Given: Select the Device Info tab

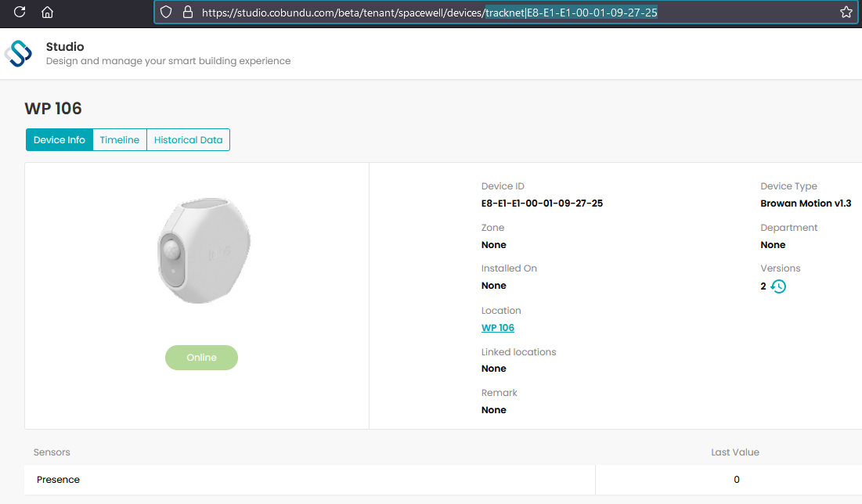Looking at the screenshot, I should (x=60, y=139).
